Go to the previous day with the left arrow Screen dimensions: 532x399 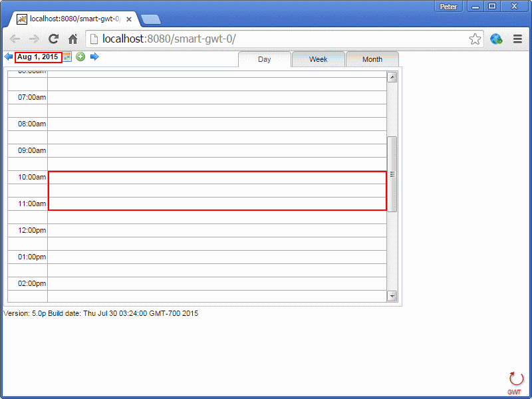pyautogui.click(x=9, y=57)
